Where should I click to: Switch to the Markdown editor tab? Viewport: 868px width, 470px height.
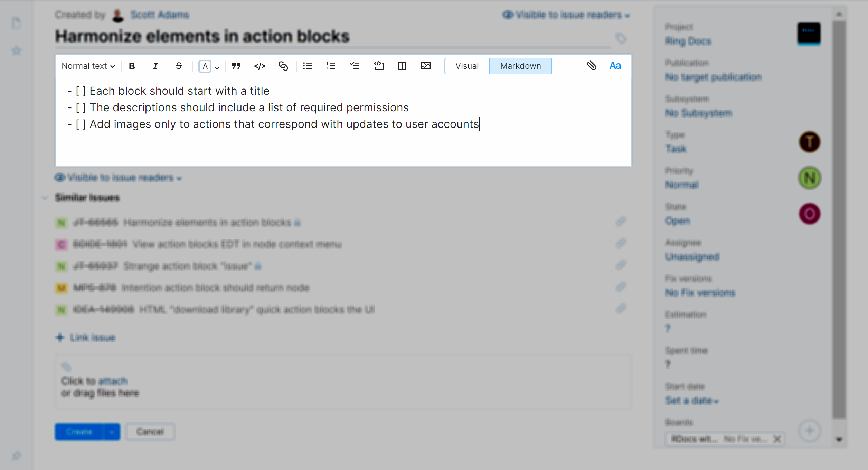tap(520, 66)
